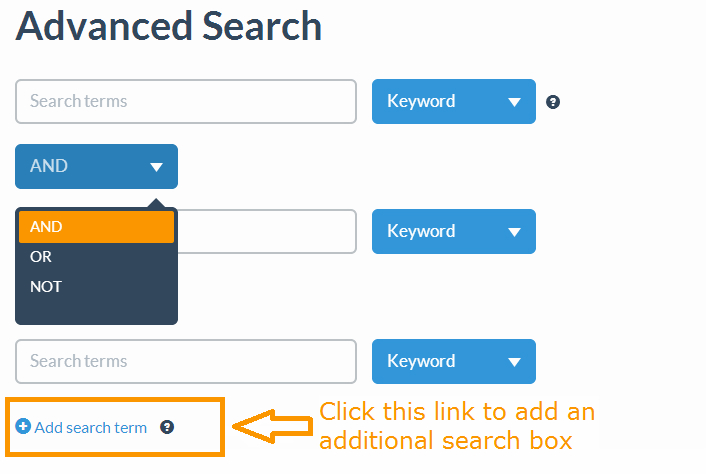Click the white arrow on the third Keyword dropdown
Screen dimensions: 706x474
[514, 362]
